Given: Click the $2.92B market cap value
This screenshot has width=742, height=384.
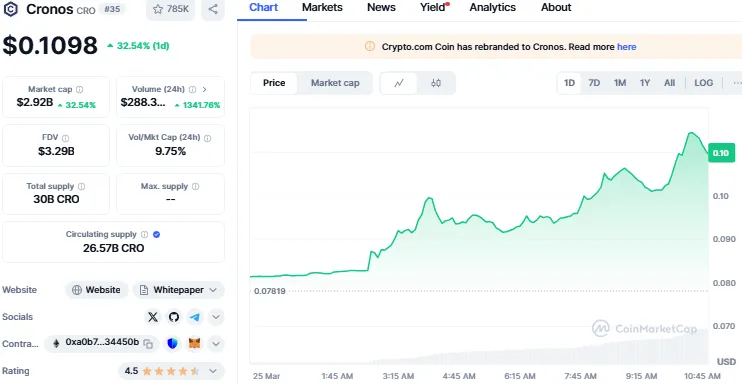Looking at the screenshot, I should (x=35, y=102).
